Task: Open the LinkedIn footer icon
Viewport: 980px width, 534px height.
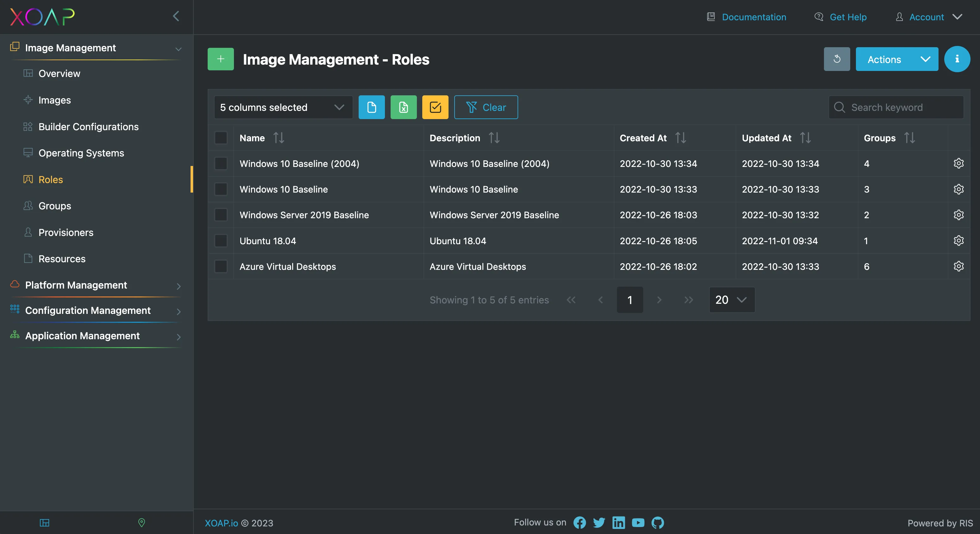Action: (619, 523)
